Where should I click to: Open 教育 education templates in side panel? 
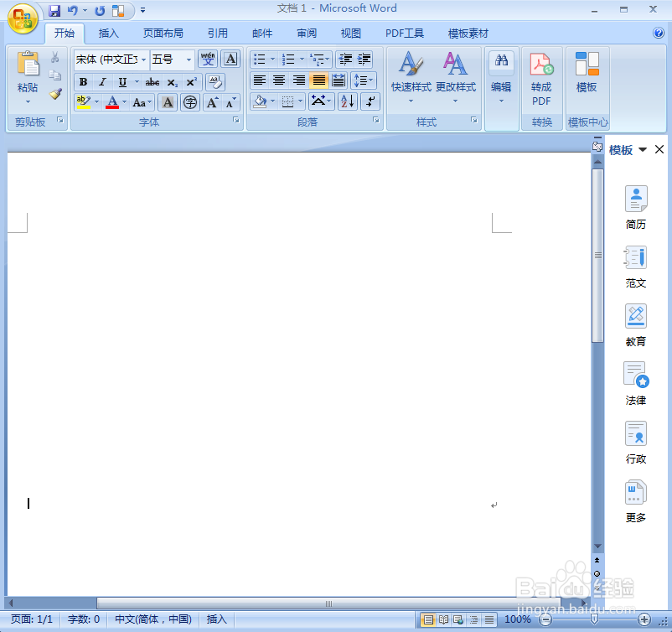(x=636, y=325)
